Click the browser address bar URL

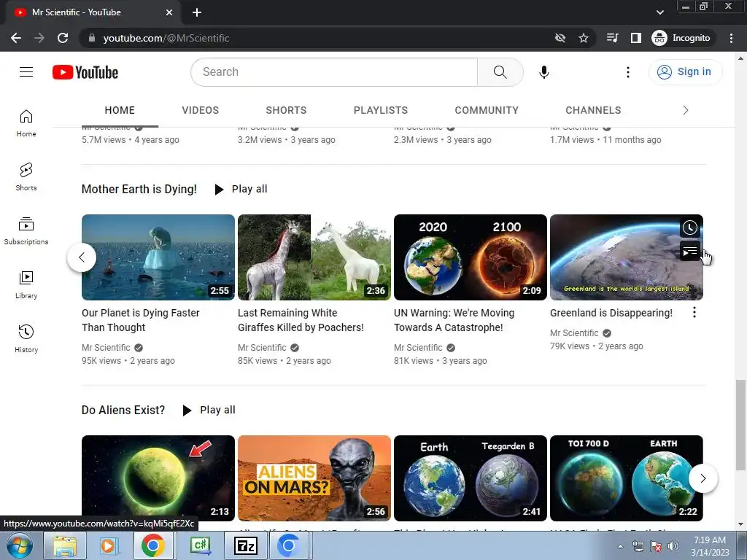166,38
